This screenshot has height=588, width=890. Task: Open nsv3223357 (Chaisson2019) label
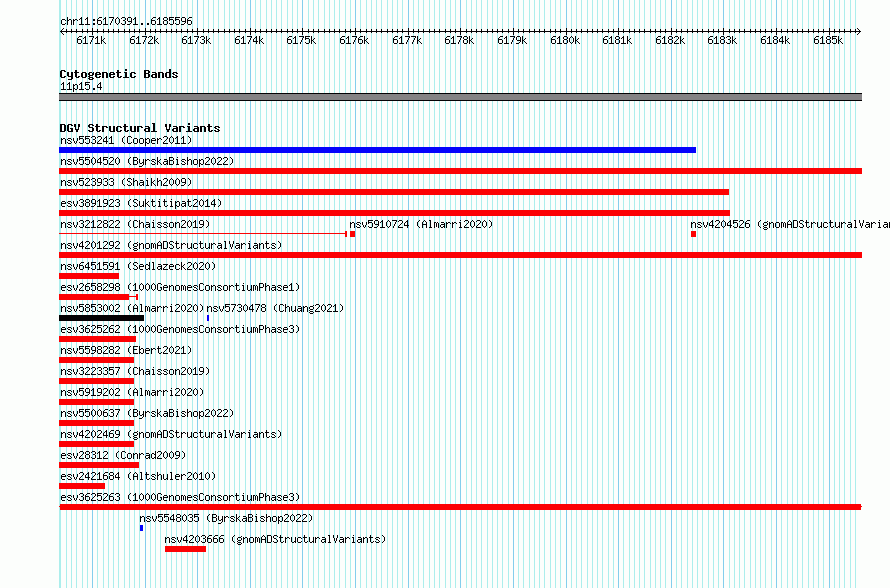(x=135, y=371)
